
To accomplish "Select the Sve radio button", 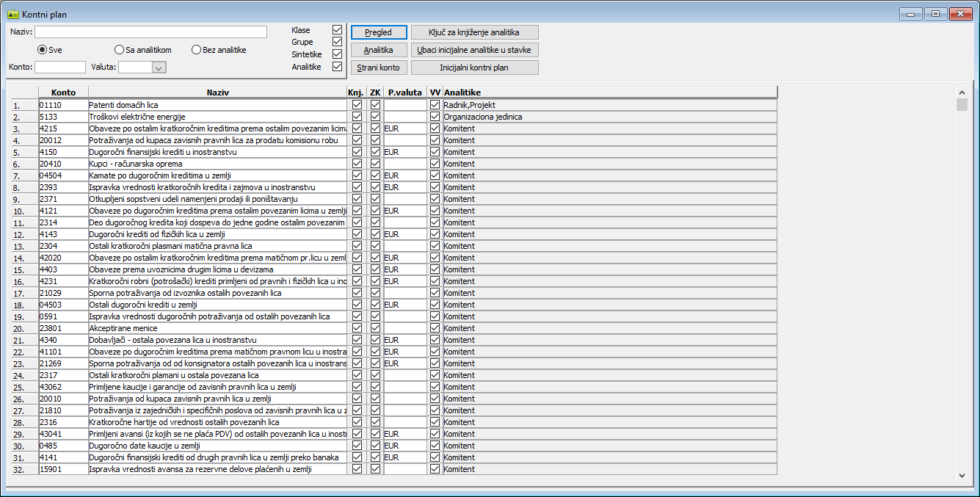I will pyautogui.click(x=43, y=50).
